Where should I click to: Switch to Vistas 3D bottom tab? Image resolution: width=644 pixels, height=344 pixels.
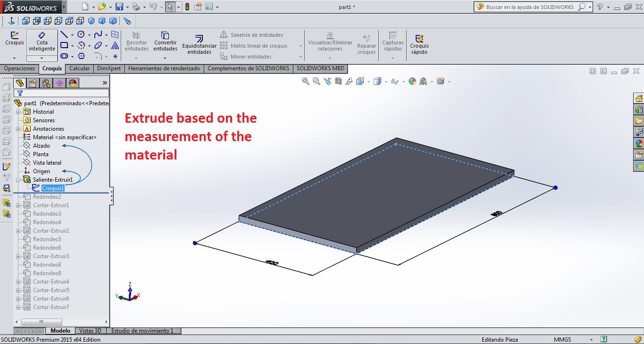tap(90, 331)
